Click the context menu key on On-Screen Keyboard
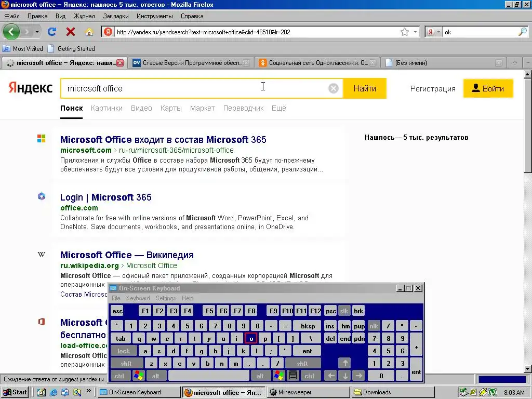The height and width of the screenshot is (399, 532). pos(293,376)
